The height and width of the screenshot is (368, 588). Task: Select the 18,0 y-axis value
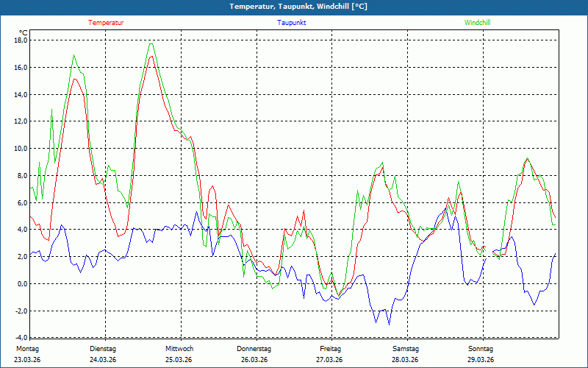(21, 40)
